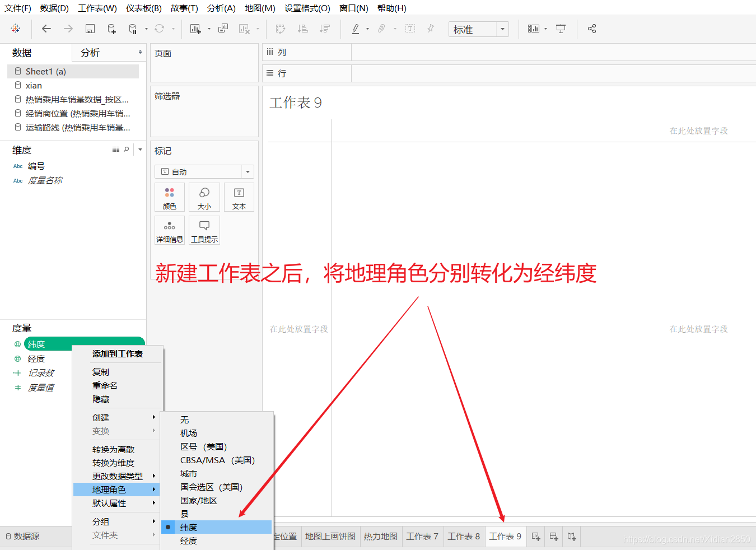Click the highlight pen icon
Viewport: 756px width, 550px height.
point(356,29)
